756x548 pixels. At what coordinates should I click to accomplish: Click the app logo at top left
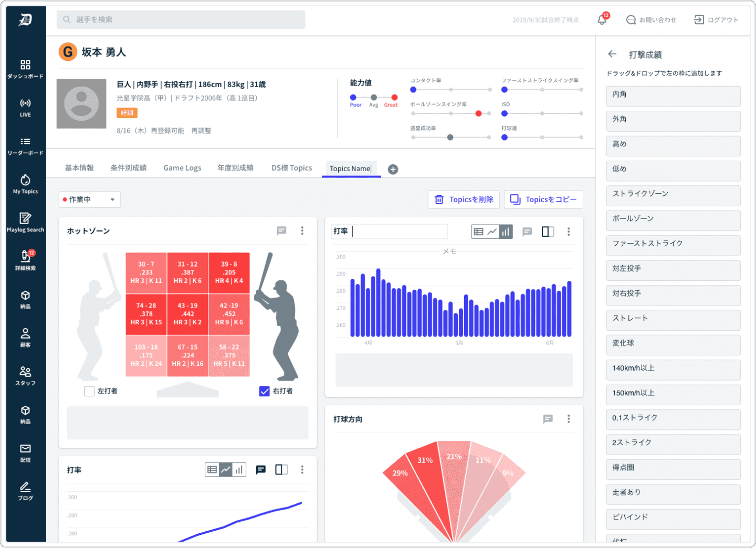pyautogui.click(x=25, y=20)
